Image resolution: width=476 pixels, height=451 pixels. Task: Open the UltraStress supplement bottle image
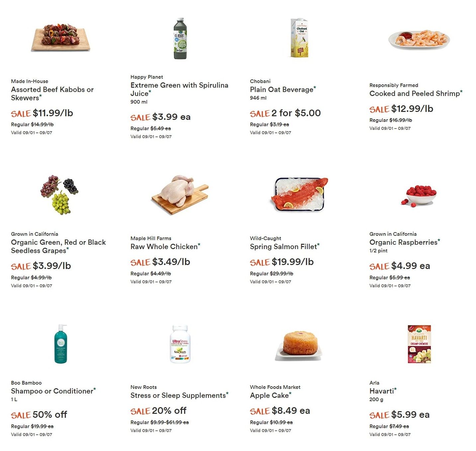[180, 344]
